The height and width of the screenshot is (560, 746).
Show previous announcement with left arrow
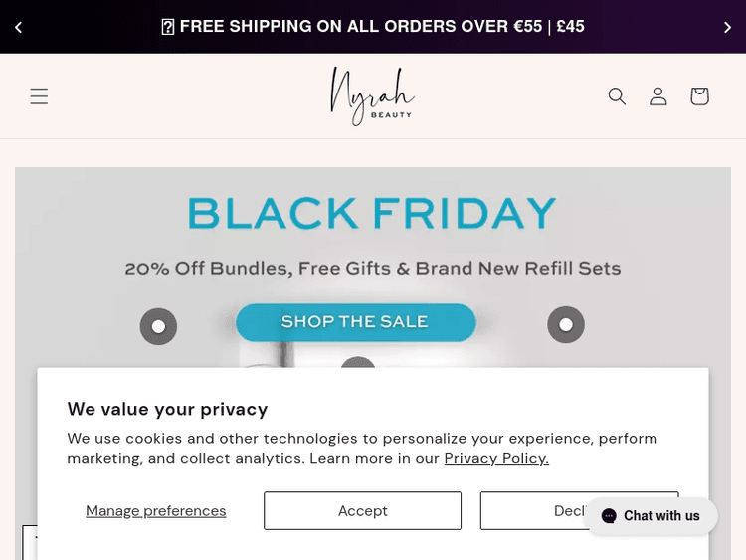(x=18, y=27)
